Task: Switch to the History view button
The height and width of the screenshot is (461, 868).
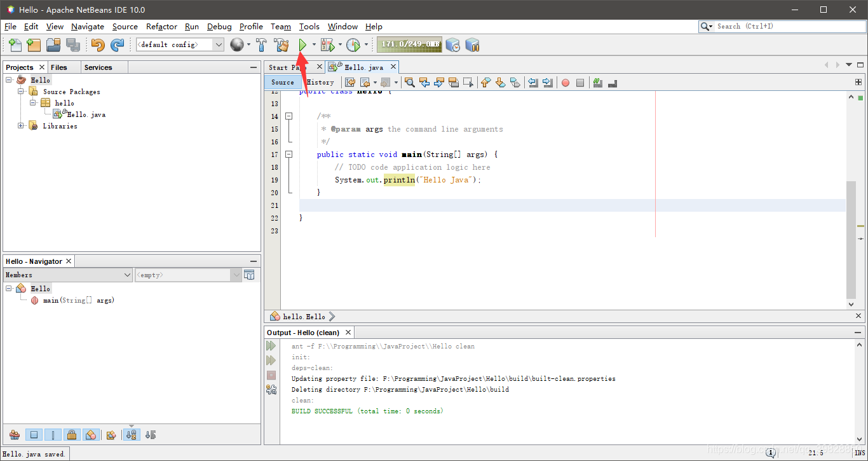Action: 320,82
